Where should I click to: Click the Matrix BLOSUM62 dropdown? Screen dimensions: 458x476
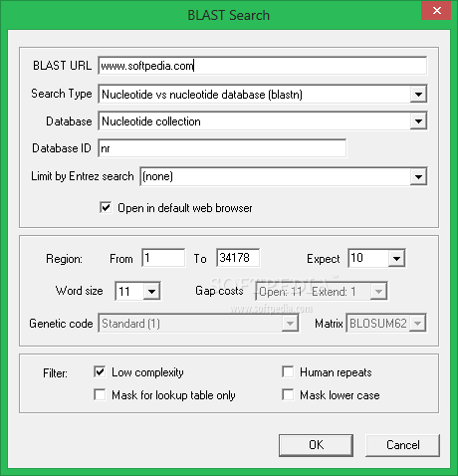[386, 324]
